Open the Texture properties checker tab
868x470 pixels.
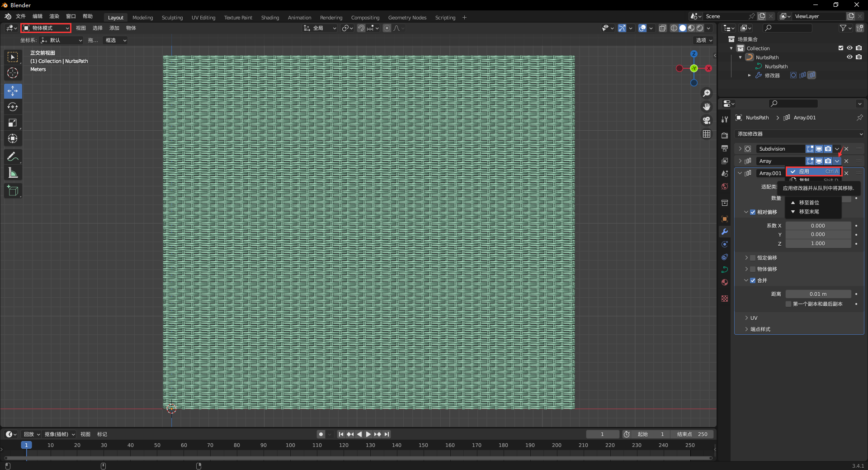click(725, 299)
